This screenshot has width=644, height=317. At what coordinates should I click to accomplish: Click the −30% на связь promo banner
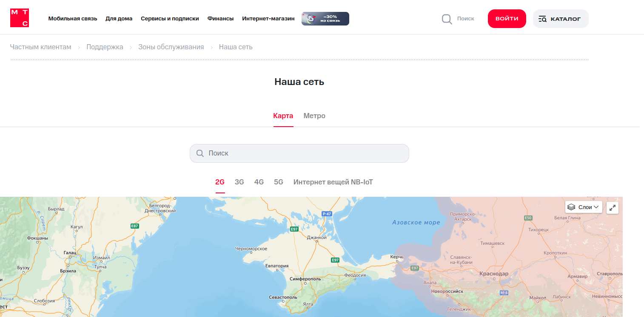325,19
